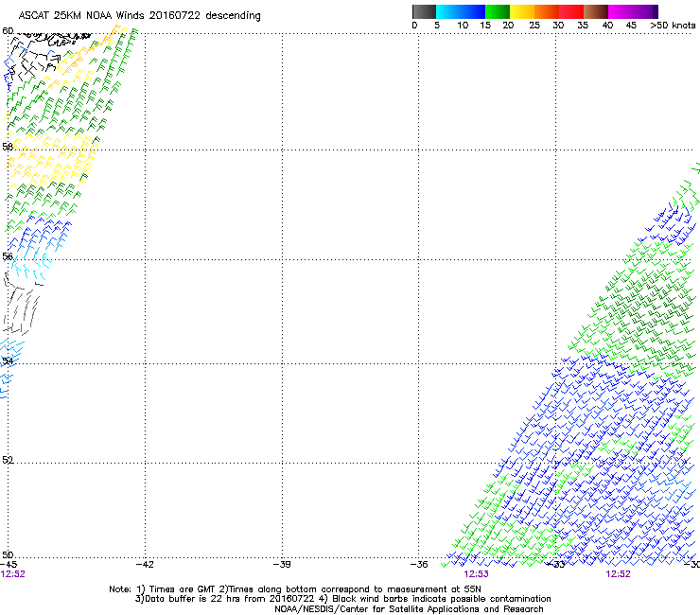Click the 'Data buffer is 22 hrs' note
The width and height of the screenshot is (700, 615).
(x=342, y=599)
